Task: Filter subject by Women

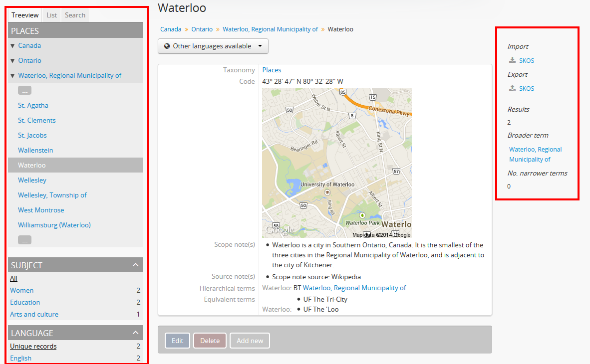Action: pyautogui.click(x=22, y=291)
